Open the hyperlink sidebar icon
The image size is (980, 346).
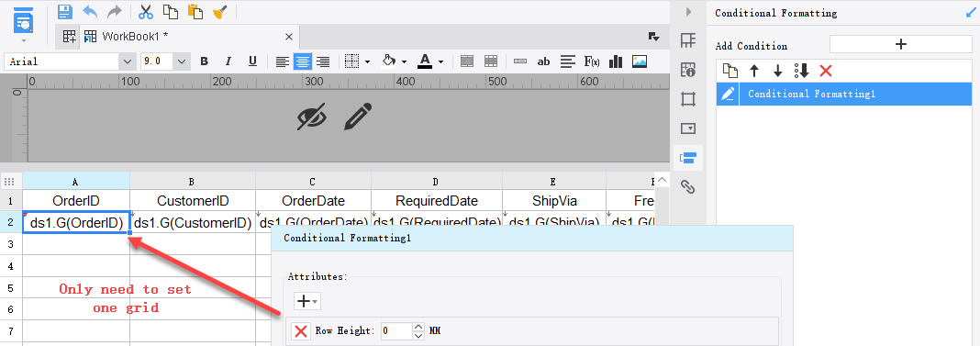[688, 186]
